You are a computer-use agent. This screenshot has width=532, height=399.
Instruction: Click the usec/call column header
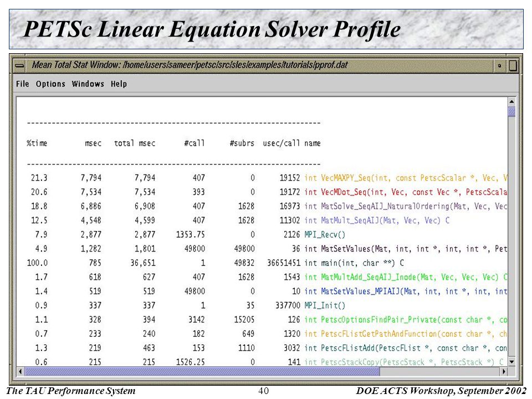(282, 143)
